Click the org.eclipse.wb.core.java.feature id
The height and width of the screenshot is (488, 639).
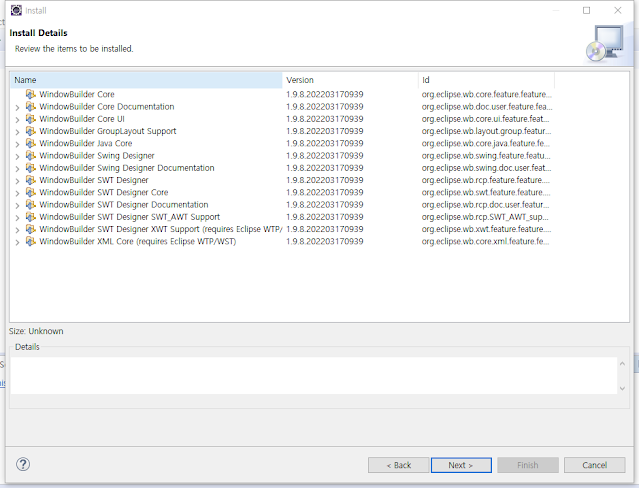click(x=485, y=143)
